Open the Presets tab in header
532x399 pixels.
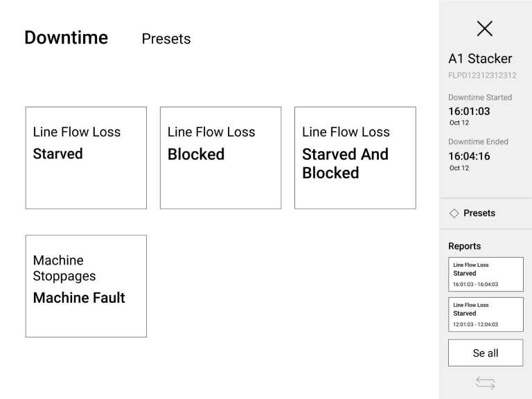click(166, 39)
